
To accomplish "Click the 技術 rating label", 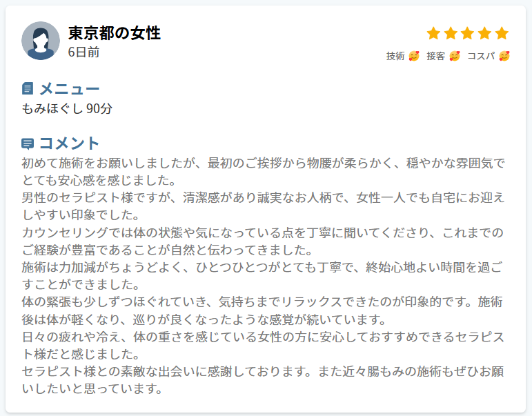I will click(x=395, y=56).
